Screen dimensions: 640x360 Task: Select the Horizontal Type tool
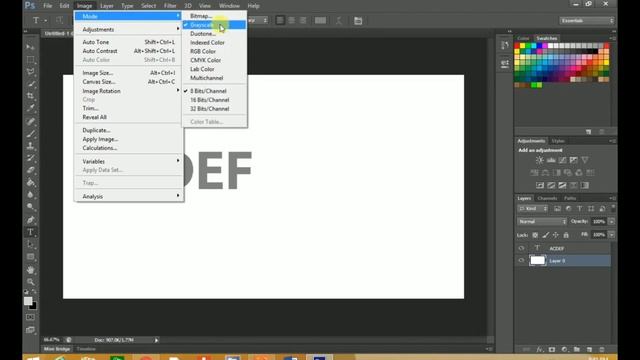pyautogui.click(x=30, y=232)
